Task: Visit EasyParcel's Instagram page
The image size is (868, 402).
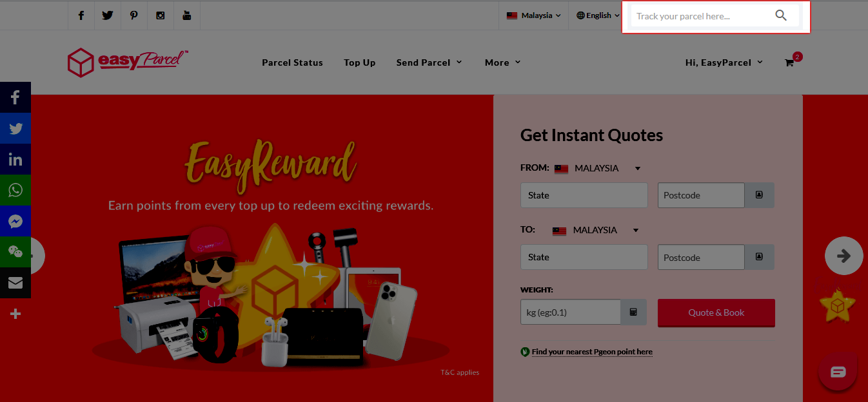Action: [x=160, y=15]
